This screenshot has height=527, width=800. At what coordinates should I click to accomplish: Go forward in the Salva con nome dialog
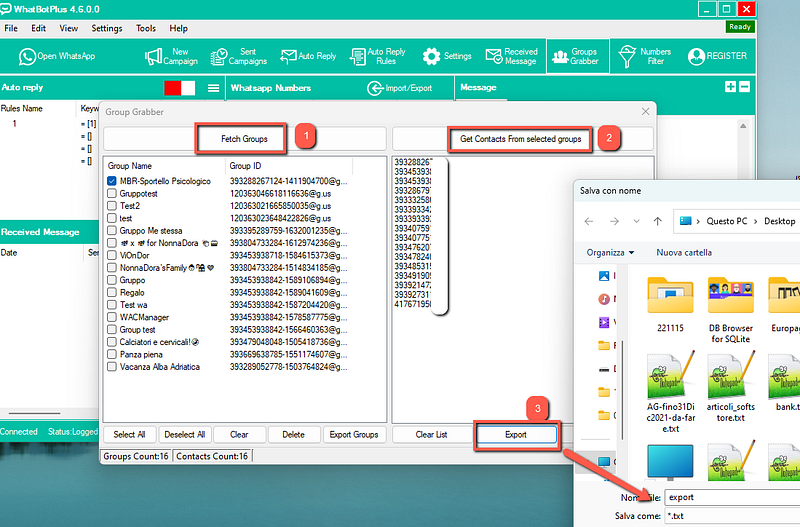614,221
